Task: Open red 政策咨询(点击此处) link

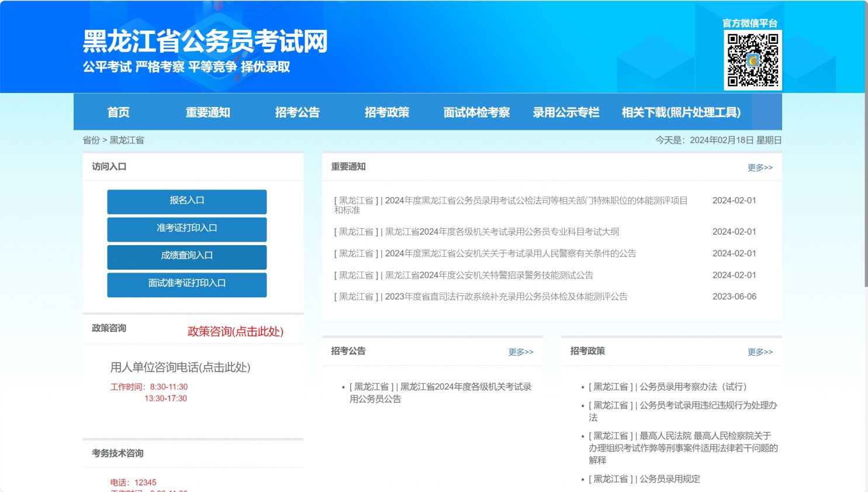Action: point(236,332)
